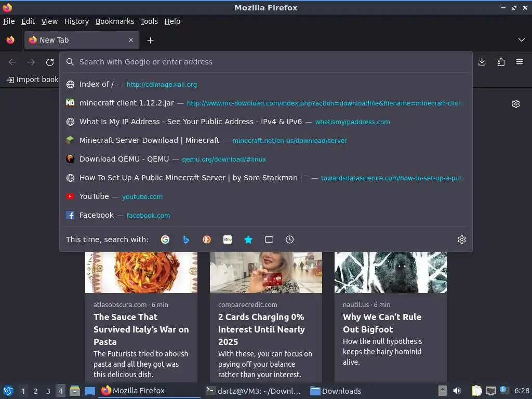The height and width of the screenshot is (399, 532).
Task: Click the Forward navigation arrow
Action: pos(31,62)
